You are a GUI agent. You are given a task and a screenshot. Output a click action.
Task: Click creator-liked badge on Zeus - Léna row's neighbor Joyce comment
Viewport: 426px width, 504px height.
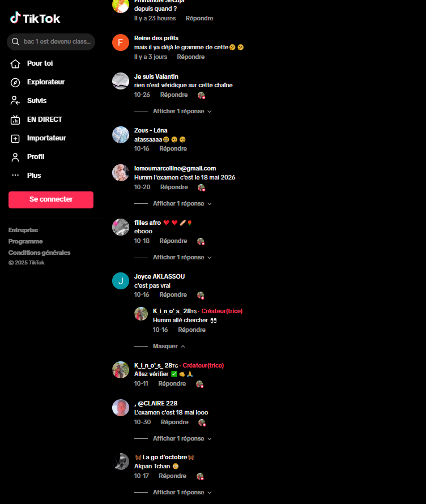pyautogui.click(x=201, y=295)
